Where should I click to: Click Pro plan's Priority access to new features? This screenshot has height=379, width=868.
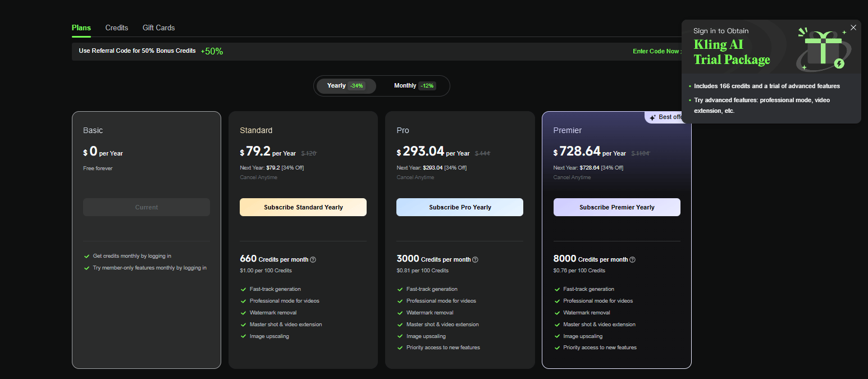[x=443, y=348]
